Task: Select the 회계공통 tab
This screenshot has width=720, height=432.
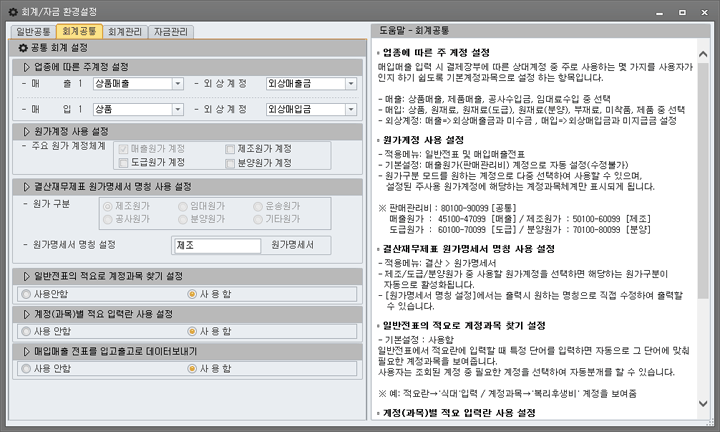Action: [x=79, y=31]
